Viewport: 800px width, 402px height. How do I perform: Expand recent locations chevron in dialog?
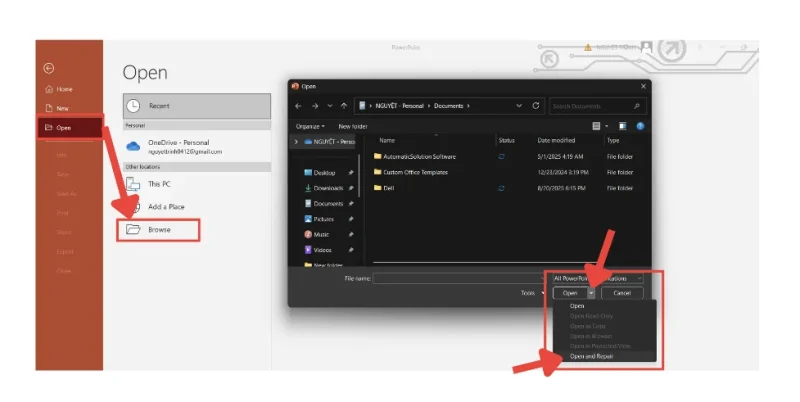pyautogui.click(x=330, y=106)
